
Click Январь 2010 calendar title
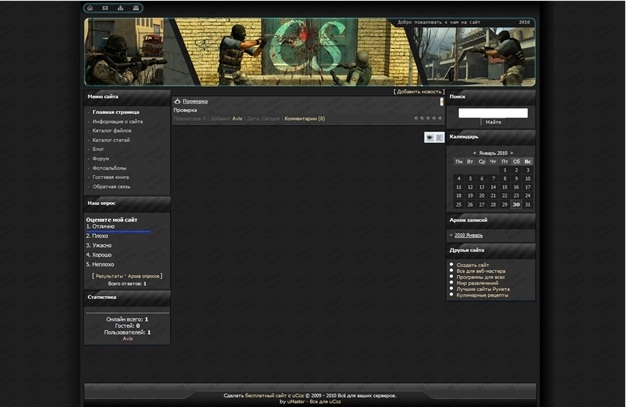point(493,153)
